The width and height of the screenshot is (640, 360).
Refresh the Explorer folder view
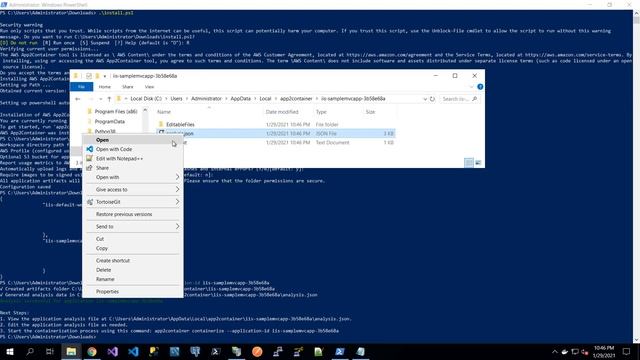click(432, 99)
